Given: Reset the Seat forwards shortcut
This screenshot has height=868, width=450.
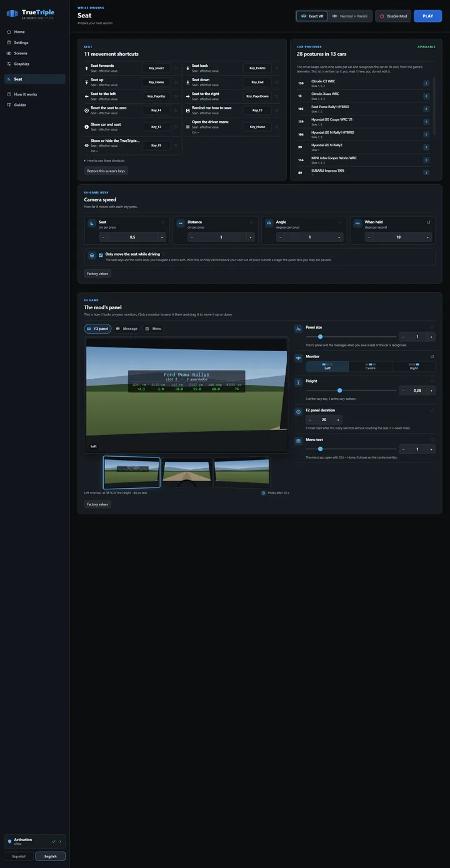Looking at the screenshot, I should 176,68.
